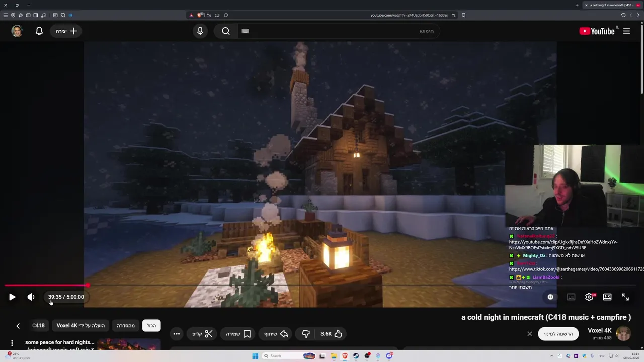Dismiss the subscribe prompt X

coord(530,334)
